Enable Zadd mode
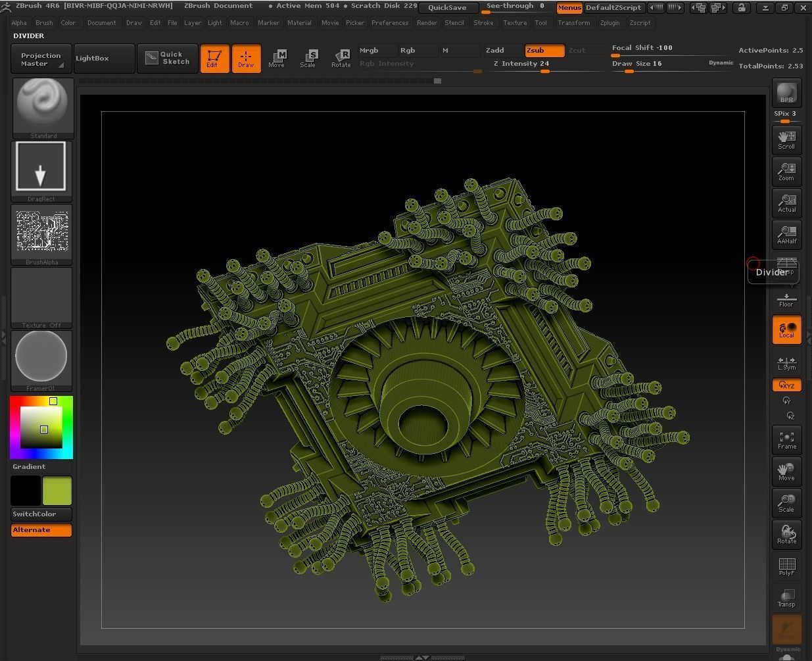This screenshot has width=812, height=661. 504,50
